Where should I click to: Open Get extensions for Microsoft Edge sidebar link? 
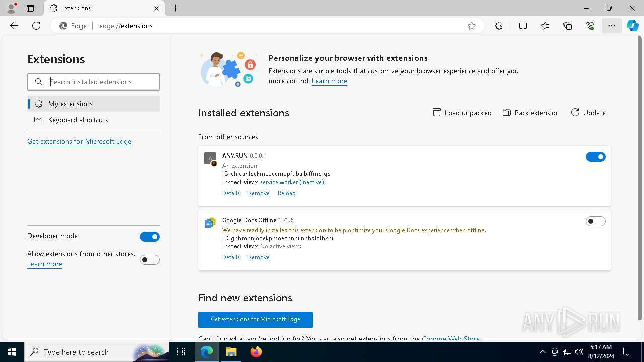pos(79,141)
